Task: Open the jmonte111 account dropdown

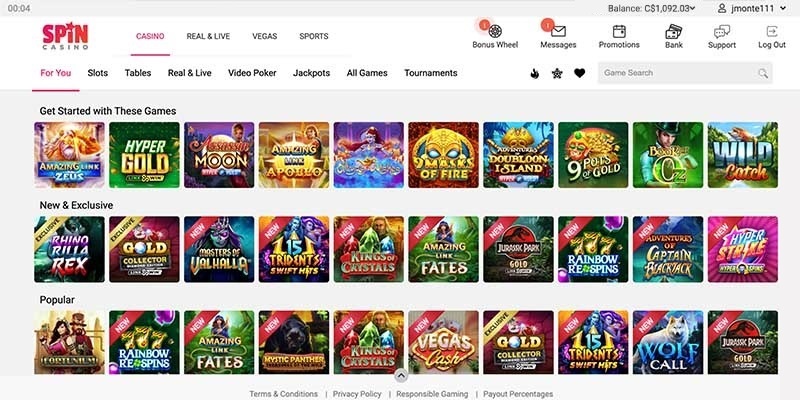Action: click(x=753, y=9)
